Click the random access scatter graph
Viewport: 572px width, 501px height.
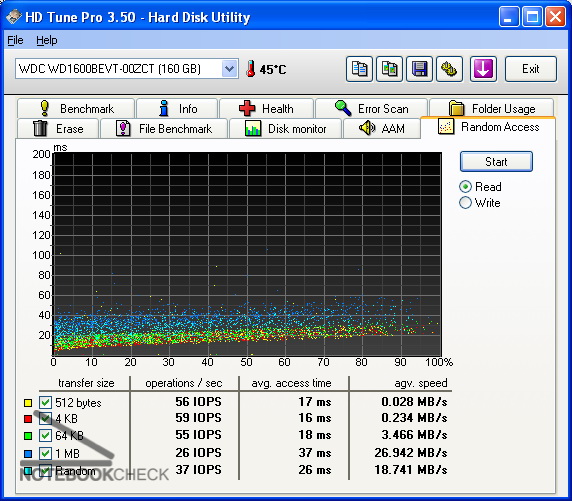[x=247, y=254]
